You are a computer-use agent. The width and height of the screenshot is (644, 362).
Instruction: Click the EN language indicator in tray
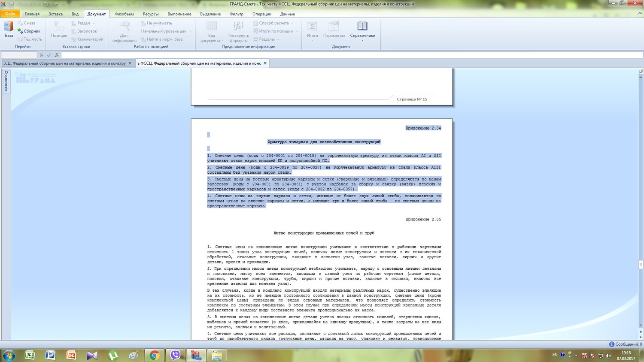[x=555, y=355]
